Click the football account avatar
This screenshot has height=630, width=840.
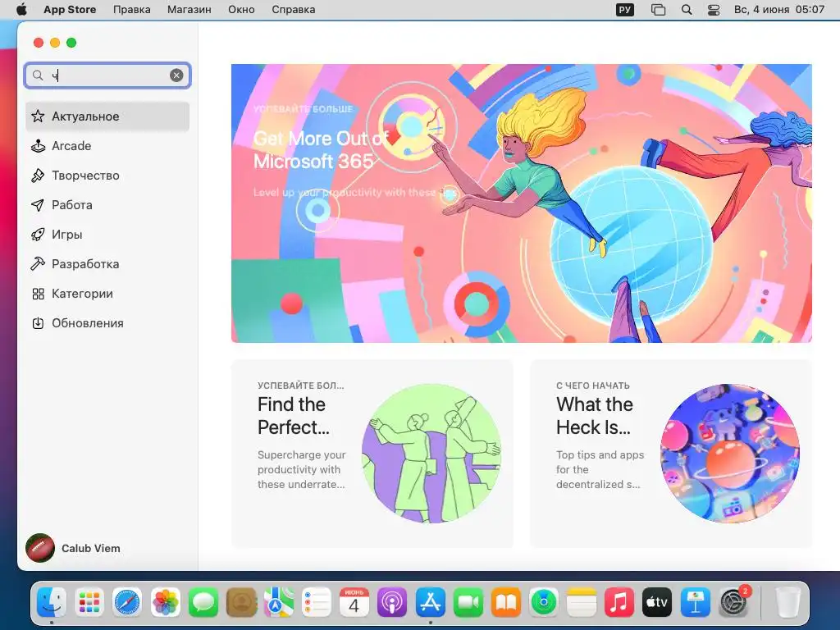click(40, 548)
